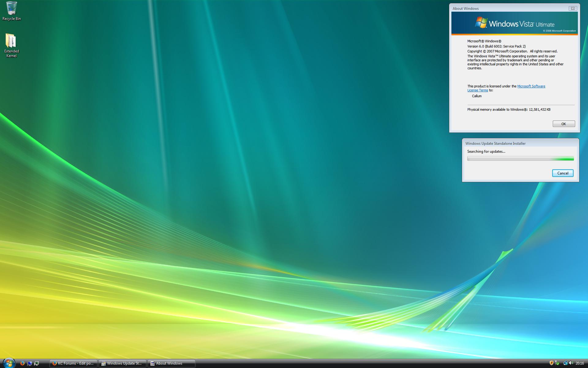Launch Firefox from the Quick Launch bar
Image resolution: width=588 pixels, height=368 pixels.
pos(22,363)
